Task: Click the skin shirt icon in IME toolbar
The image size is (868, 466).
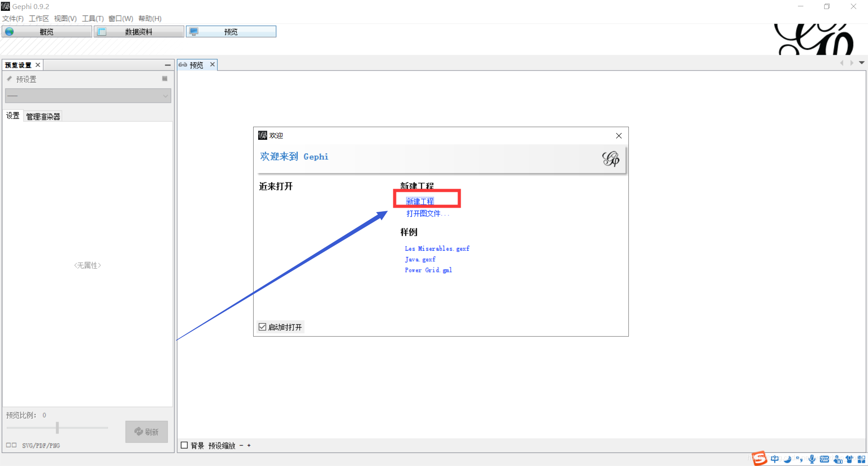Action: [x=849, y=459]
